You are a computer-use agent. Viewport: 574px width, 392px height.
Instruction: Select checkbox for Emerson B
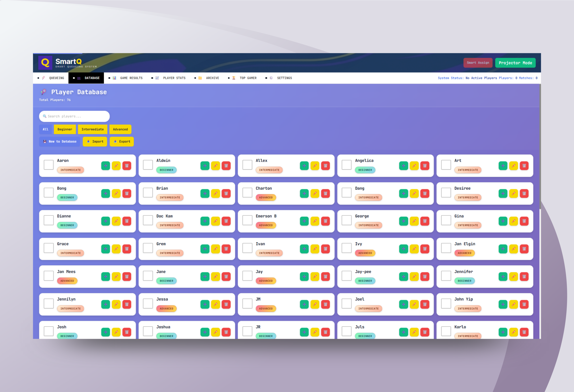click(247, 220)
